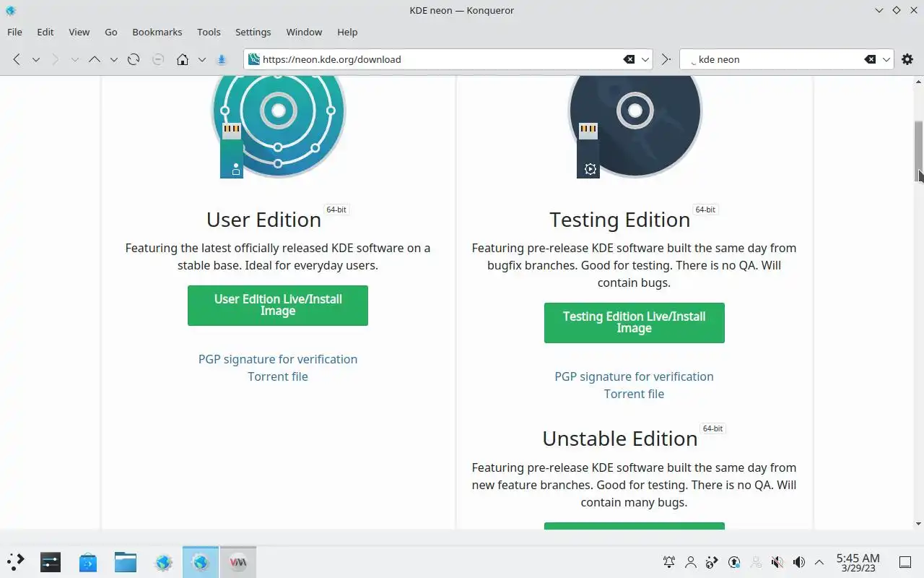Open the search bar suggestions dropdown
This screenshot has height=578, width=924.
[x=886, y=59]
